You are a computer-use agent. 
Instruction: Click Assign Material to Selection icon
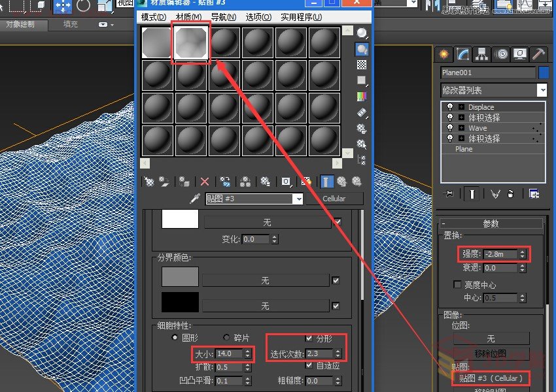(x=184, y=182)
